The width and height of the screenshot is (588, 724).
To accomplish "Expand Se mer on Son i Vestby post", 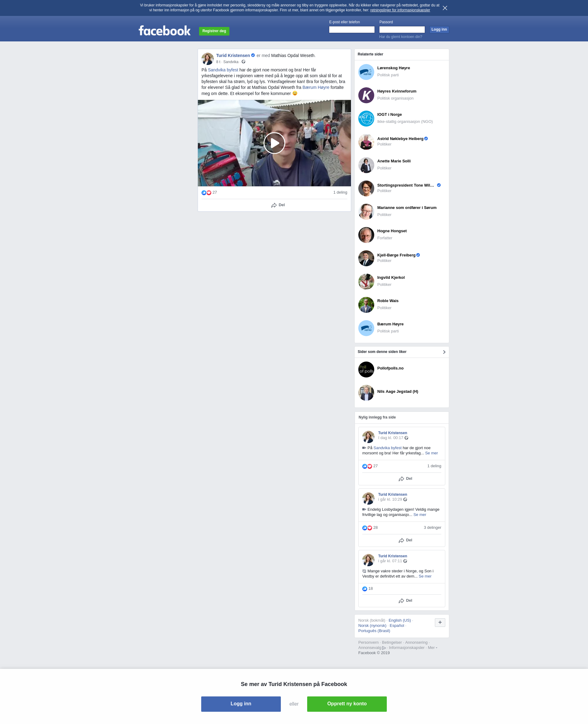I will pos(425,576).
